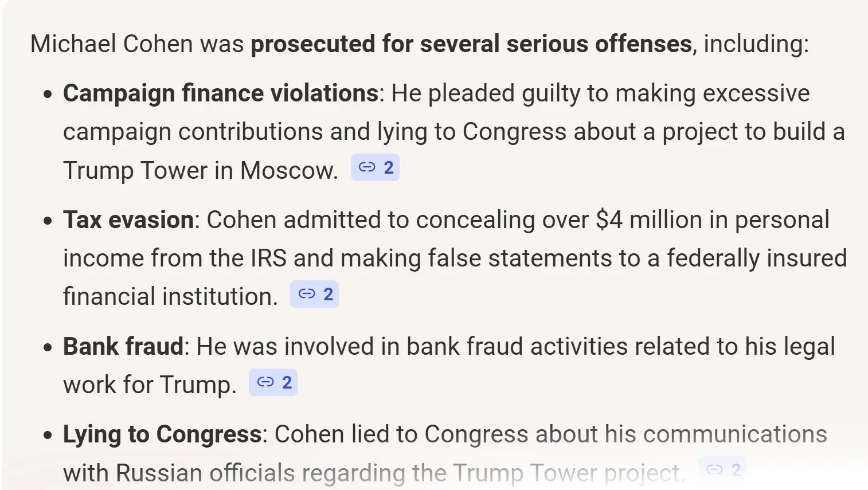Click the bold phrase "prosecuted for several serious offenses"

coord(471,44)
